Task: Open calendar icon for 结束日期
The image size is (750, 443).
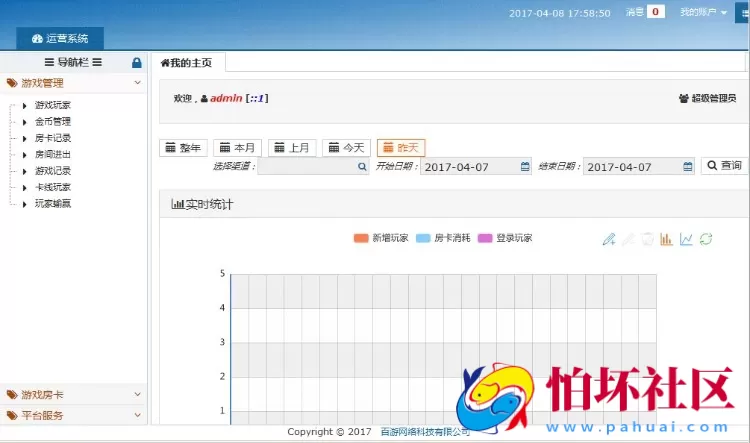Action: pyautogui.click(x=687, y=166)
